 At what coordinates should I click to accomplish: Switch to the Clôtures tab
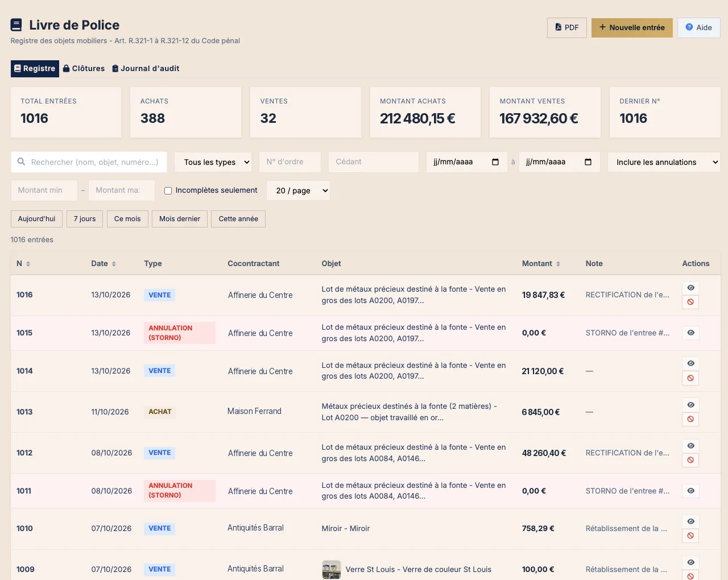coord(84,68)
